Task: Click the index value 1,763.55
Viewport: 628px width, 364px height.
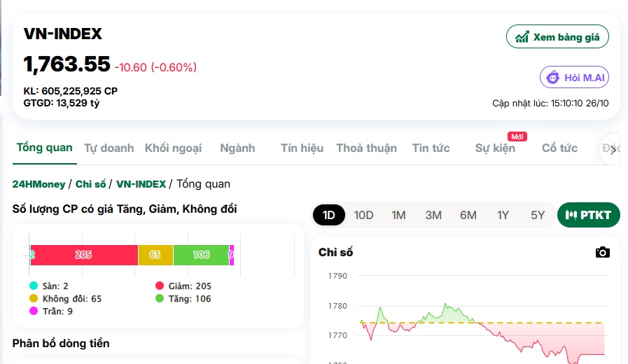Action: pyautogui.click(x=67, y=64)
